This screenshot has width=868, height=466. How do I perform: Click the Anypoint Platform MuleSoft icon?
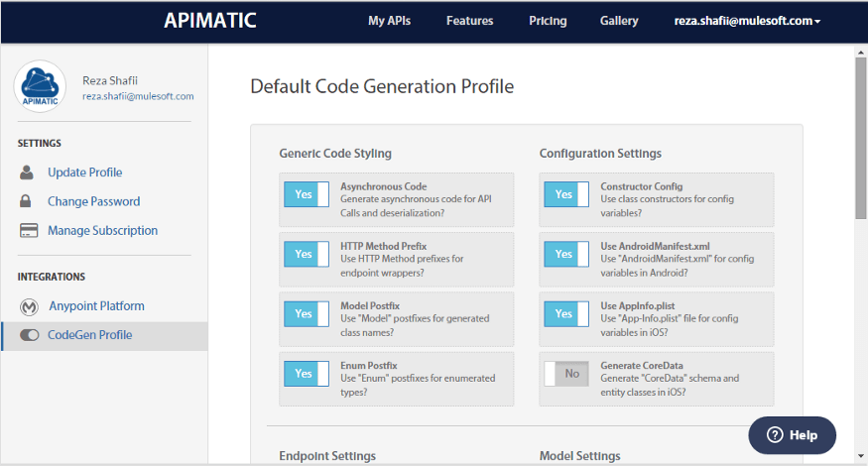(x=29, y=306)
